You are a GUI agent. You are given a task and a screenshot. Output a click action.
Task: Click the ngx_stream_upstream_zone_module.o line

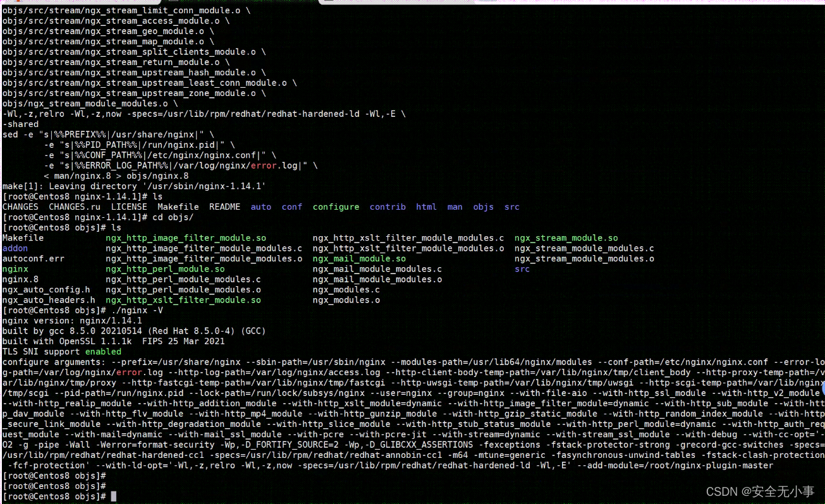(134, 93)
